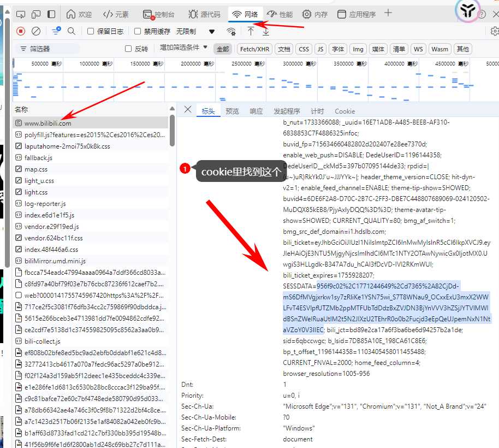Screen dimensions: 499x448
Task: Select bili-collect.js request row
Action: (91, 341)
